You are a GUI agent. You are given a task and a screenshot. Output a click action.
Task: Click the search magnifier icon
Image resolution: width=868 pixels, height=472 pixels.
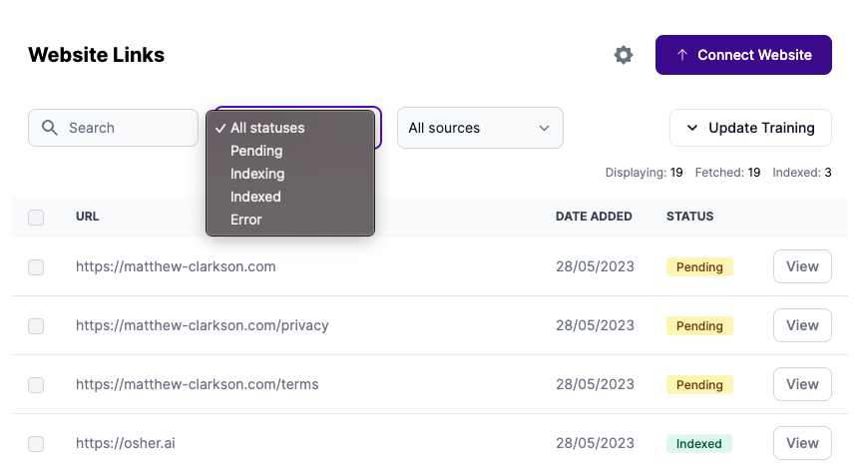click(x=49, y=128)
